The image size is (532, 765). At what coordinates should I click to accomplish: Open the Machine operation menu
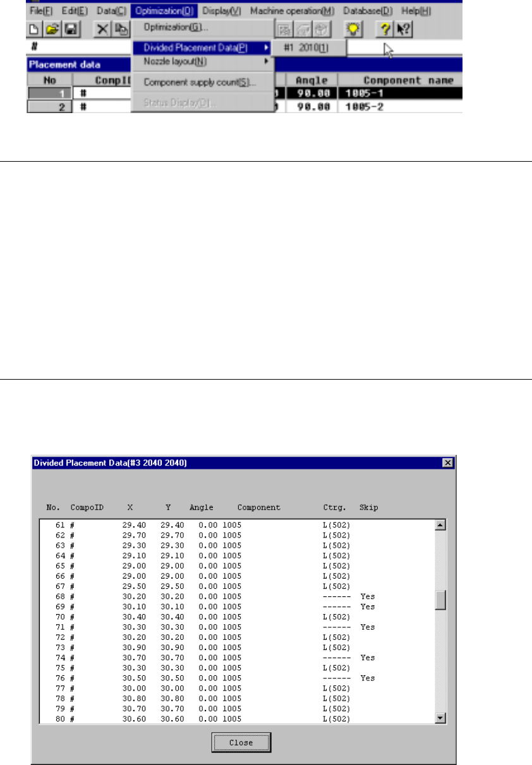[x=293, y=11]
